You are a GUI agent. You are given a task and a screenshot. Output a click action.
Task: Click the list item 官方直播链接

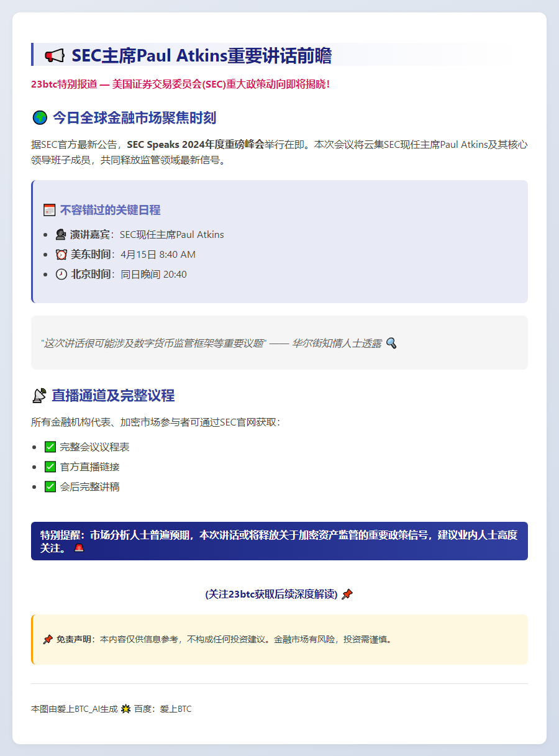[x=89, y=467]
